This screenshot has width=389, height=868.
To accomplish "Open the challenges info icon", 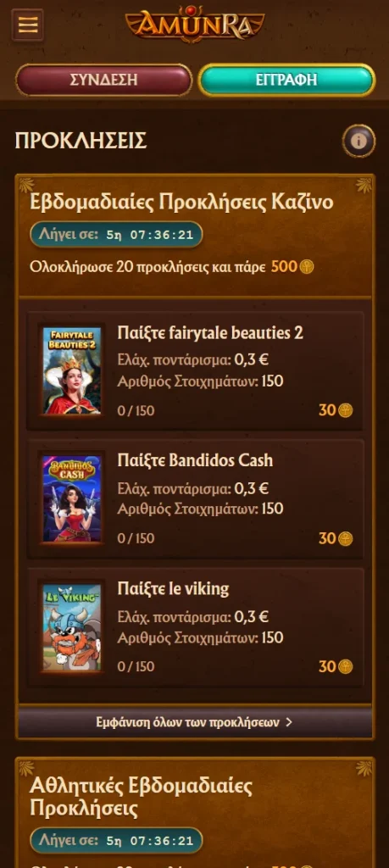I will click(x=358, y=141).
